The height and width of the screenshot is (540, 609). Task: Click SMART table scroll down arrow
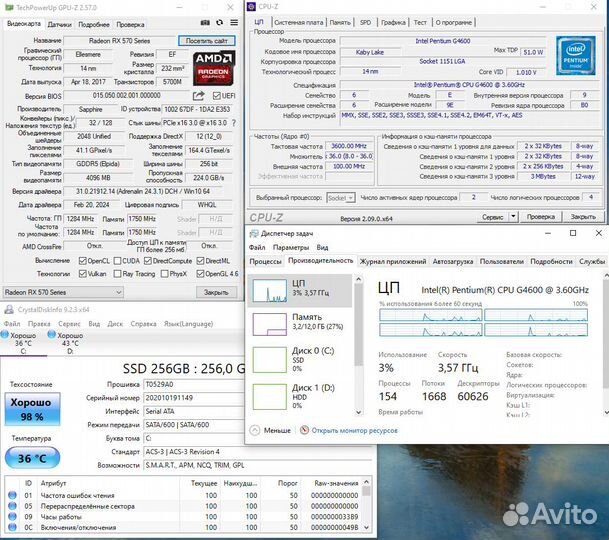point(366,527)
